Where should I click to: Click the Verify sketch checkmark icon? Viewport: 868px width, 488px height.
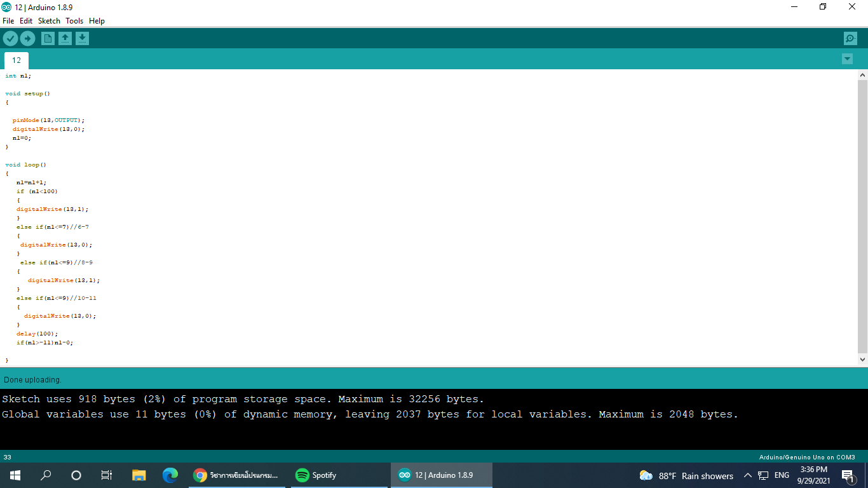pos(10,39)
